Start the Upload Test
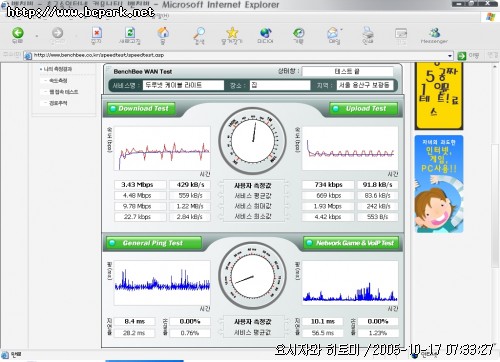 click(363, 108)
